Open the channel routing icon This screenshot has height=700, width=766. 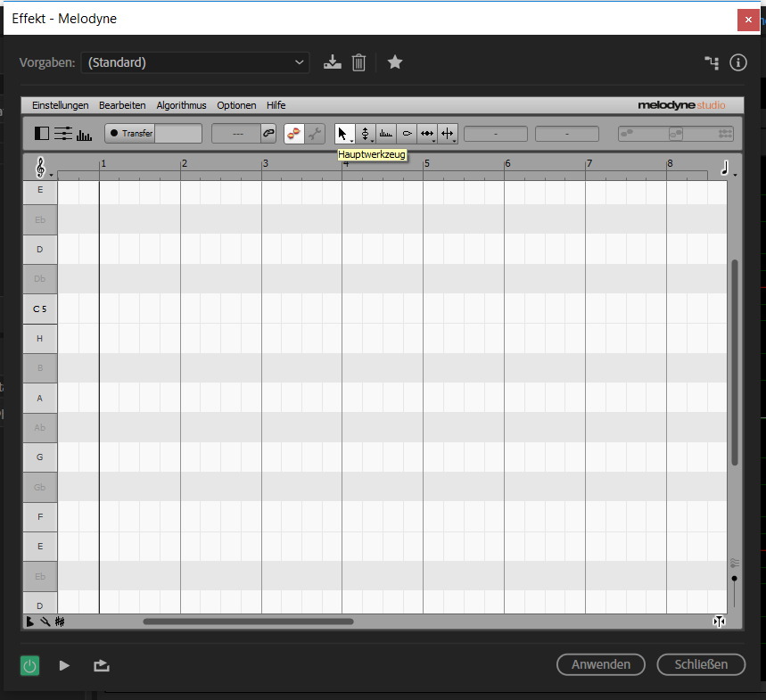[x=712, y=62]
